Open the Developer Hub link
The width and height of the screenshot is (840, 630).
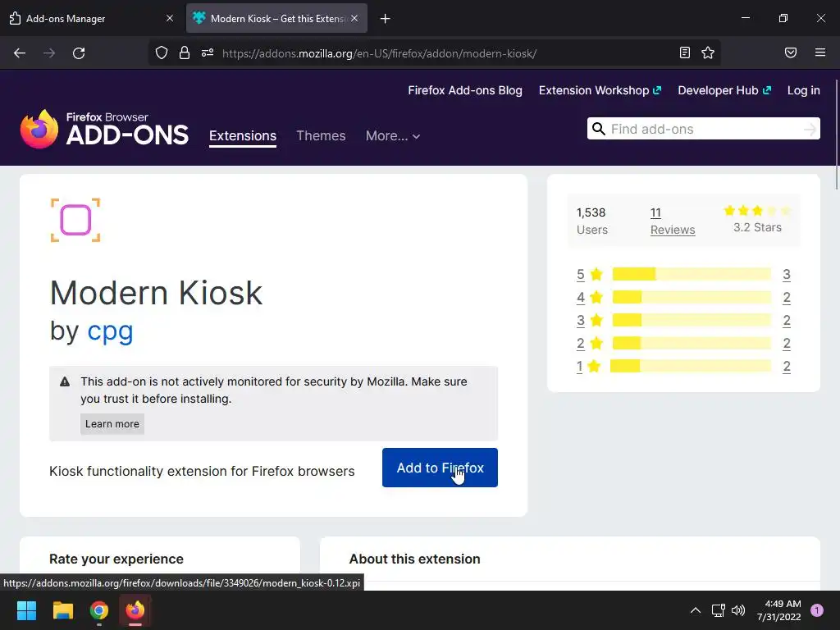pos(724,90)
